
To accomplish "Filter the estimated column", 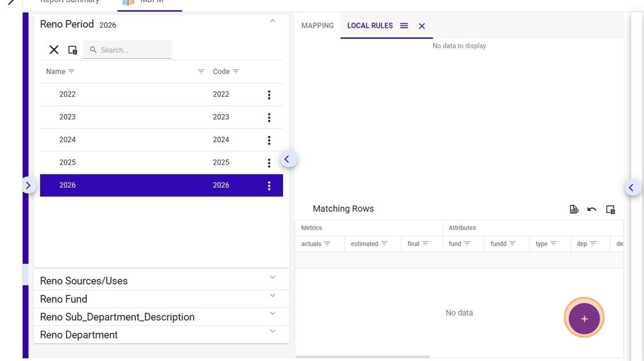I will coord(385,244).
